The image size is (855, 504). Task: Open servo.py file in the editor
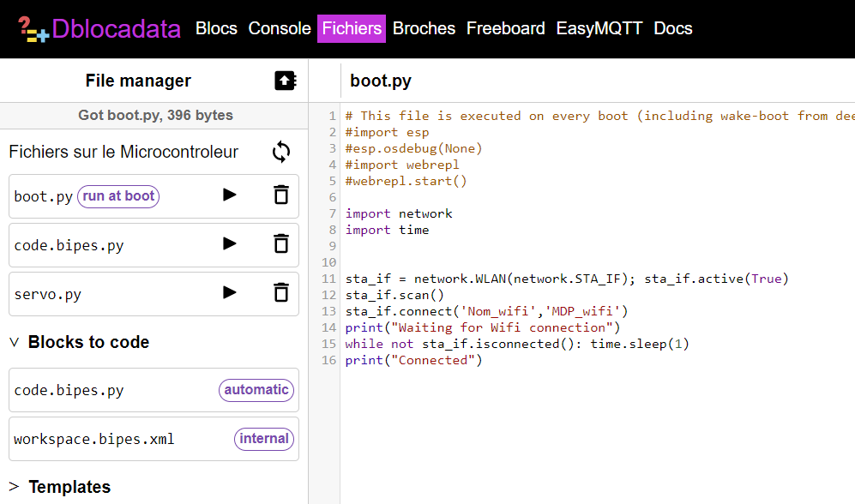point(48,294)
